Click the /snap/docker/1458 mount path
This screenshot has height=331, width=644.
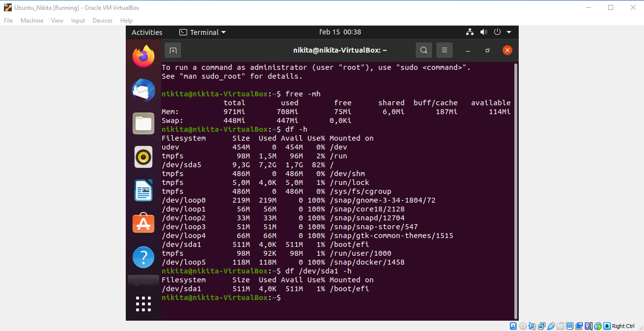(367, 262)
